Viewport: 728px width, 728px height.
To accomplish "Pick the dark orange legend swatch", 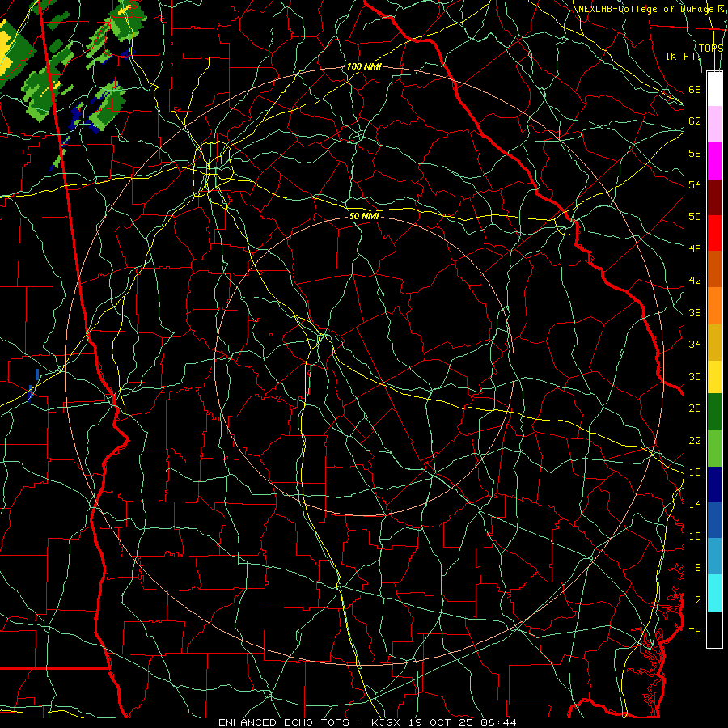I will 714,269.
